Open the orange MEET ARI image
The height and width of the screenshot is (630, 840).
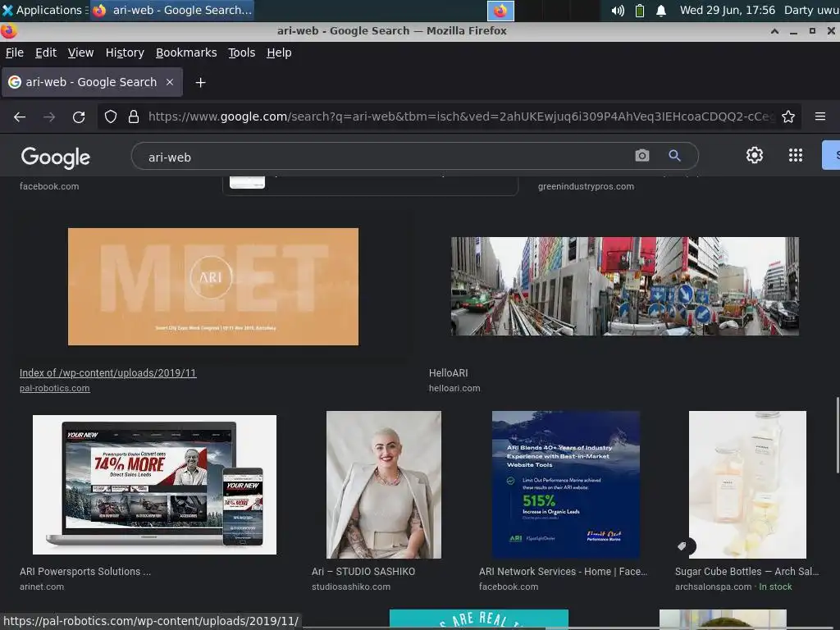pyautogui.click(x=213, y=286)
